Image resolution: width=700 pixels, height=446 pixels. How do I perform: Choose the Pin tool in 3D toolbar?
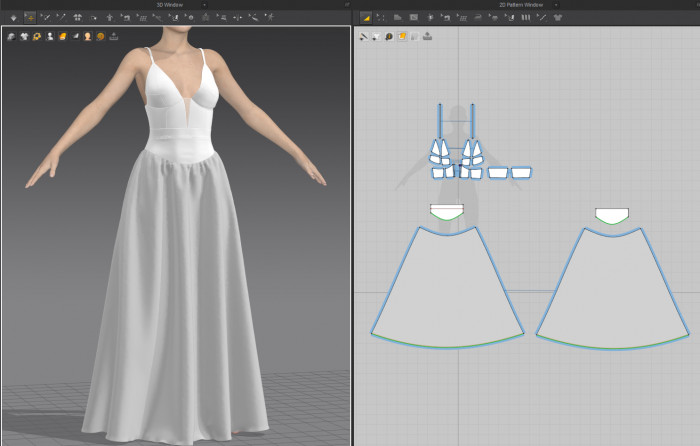[x=61, y=18]
